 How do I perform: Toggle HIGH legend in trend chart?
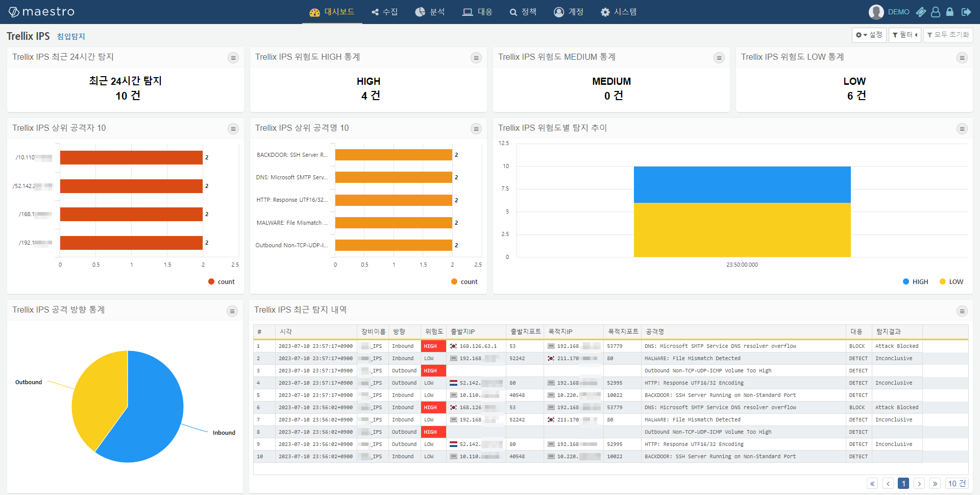(x=916, y=281)
